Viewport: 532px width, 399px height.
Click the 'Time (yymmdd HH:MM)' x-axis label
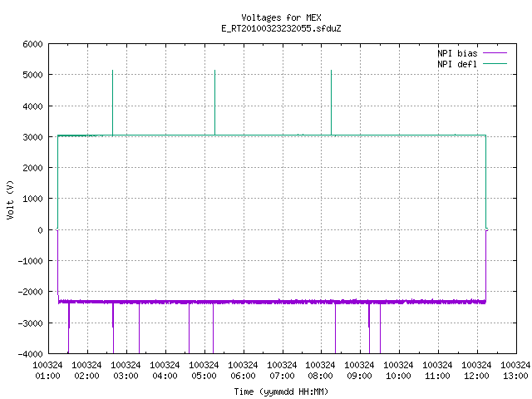click(x=281, y=392)
